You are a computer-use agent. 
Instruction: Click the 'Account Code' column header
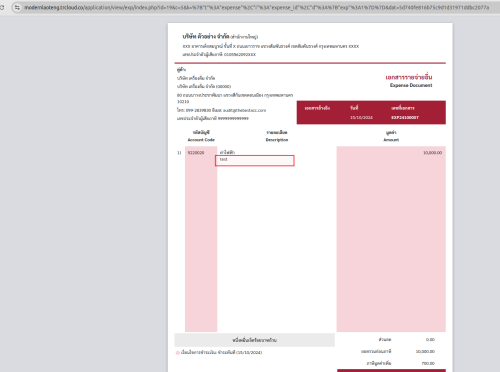tap(201, 140)
